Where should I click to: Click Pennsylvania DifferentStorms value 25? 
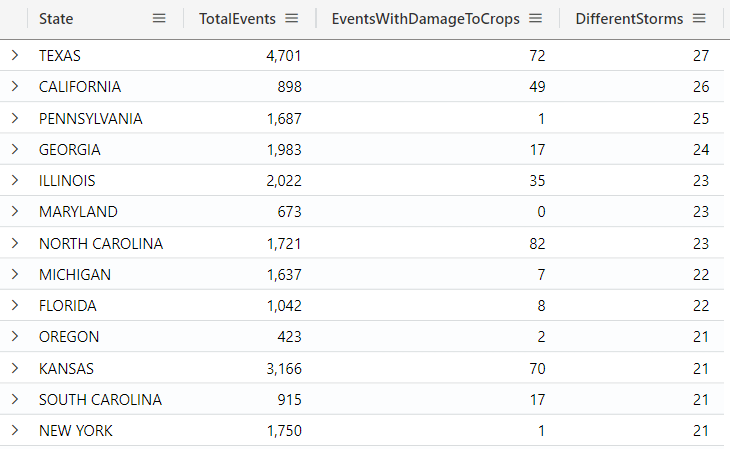click(701, 119)
